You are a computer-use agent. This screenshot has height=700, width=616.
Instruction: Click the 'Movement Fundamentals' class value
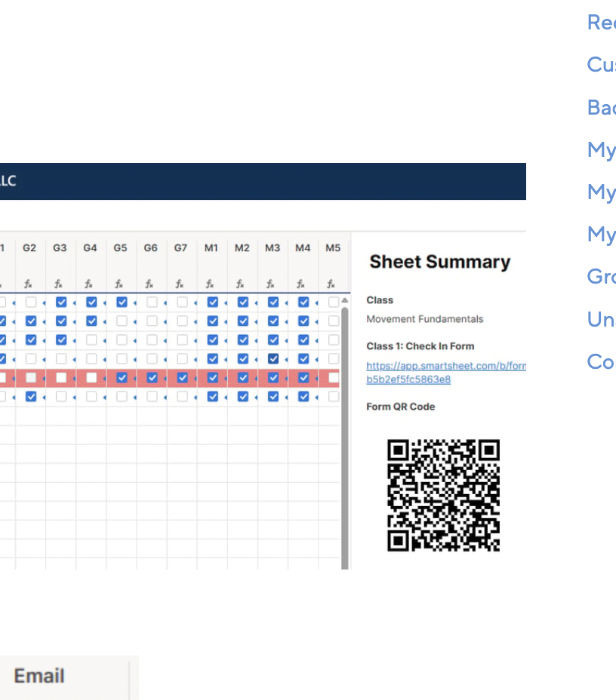(x=425, y=319)
